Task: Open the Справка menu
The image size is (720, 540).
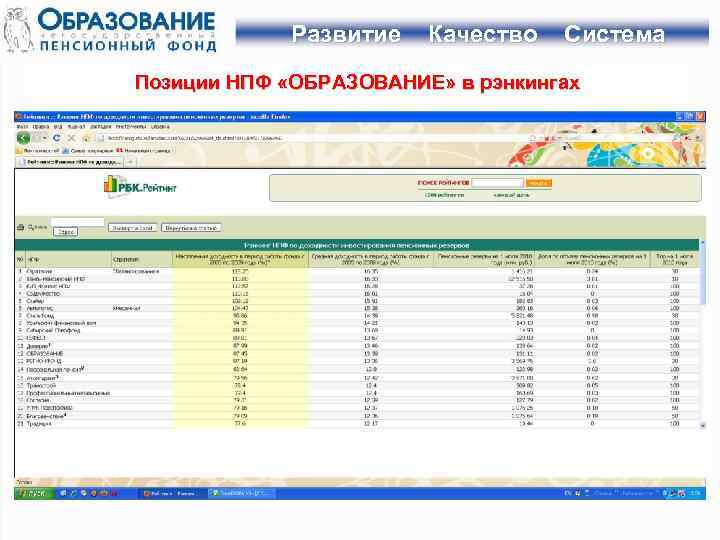Action: [x=160, y=126]
